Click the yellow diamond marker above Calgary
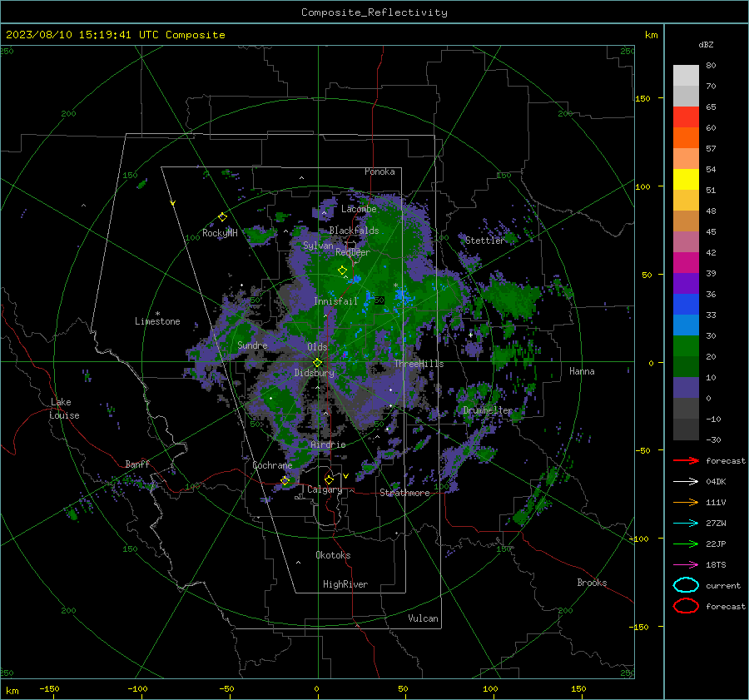Screen dimensions: 749x700 pos(329,479)
